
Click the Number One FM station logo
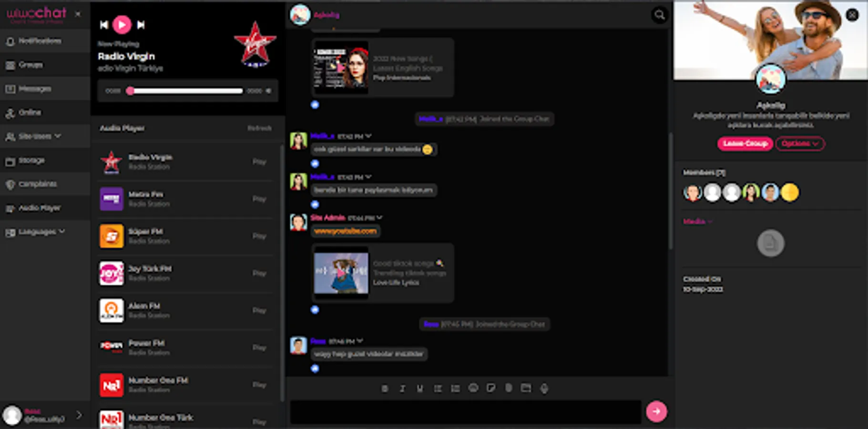point(111,385)
